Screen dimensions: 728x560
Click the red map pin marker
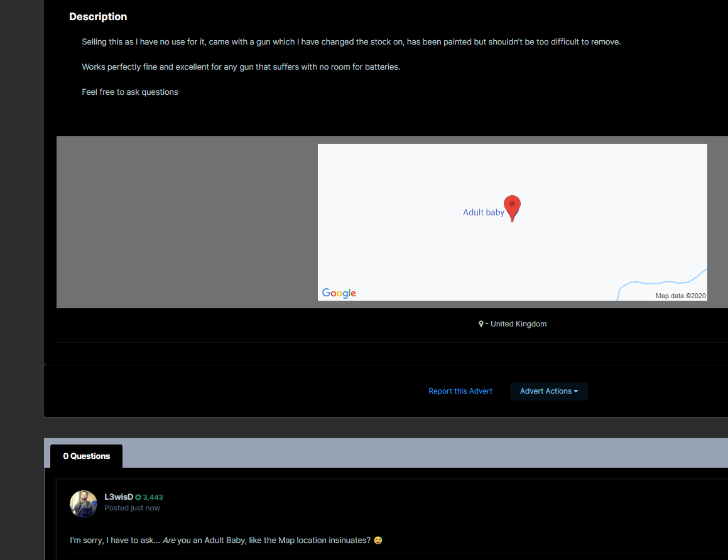[512, 207]
